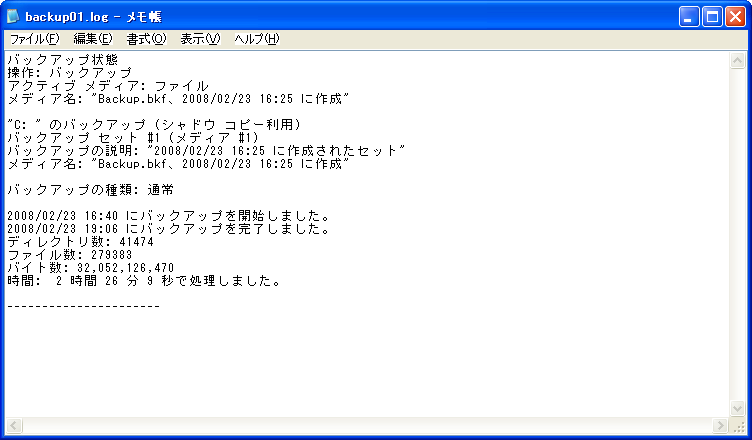Screen dimensions: 752x440
Task: Click the vertical scrollbar down arrow
Action: click(x=737, y=408)
